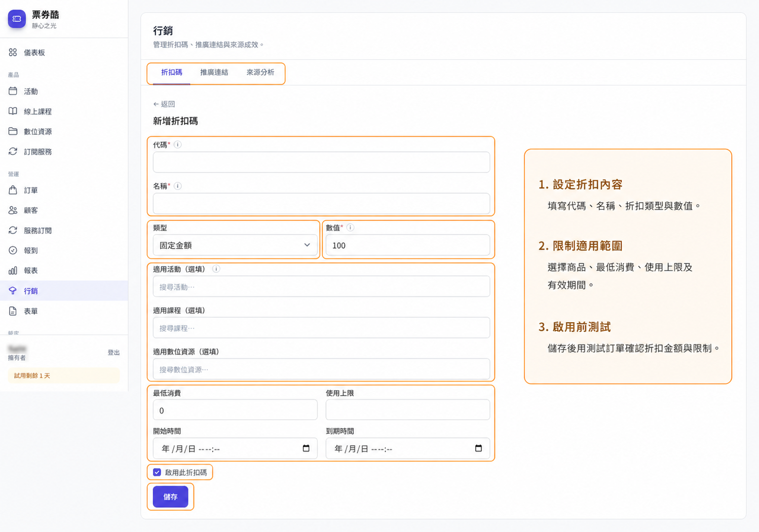Focus the 代碼 code input field
This screenshot has height=532, width=759.
[x=321, y=162]
